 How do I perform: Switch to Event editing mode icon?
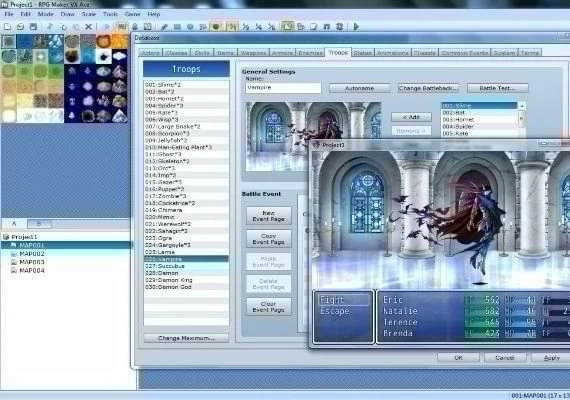coord(135,27)
